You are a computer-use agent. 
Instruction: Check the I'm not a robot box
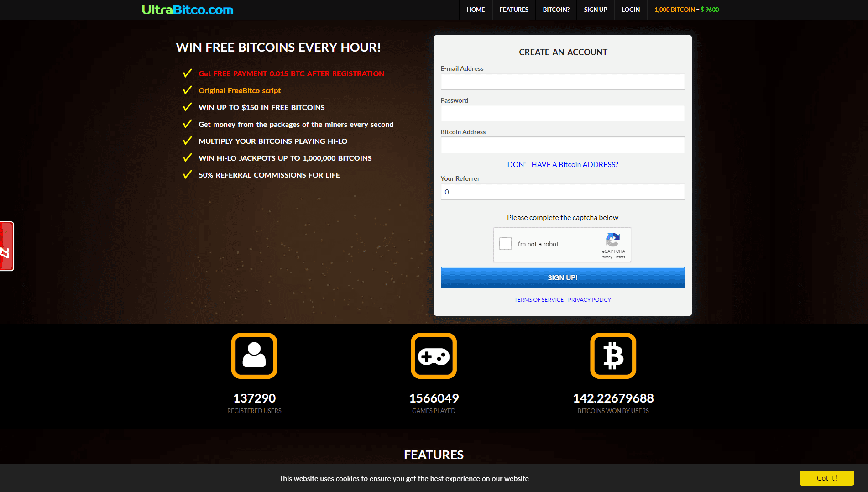pyautogui.click(x=506, y=244)
